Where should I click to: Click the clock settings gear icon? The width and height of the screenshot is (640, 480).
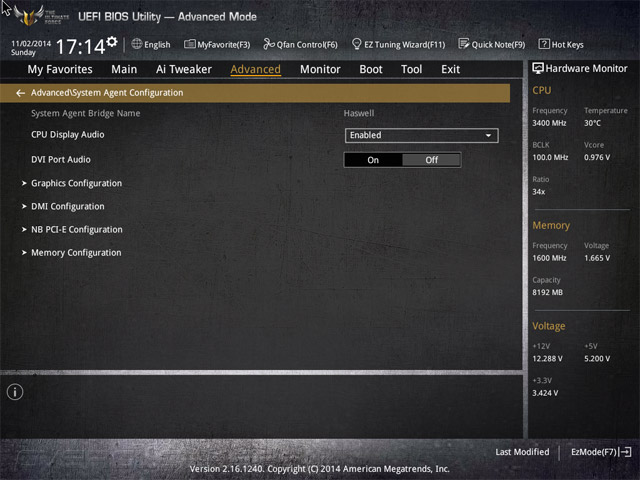point(112,42)
